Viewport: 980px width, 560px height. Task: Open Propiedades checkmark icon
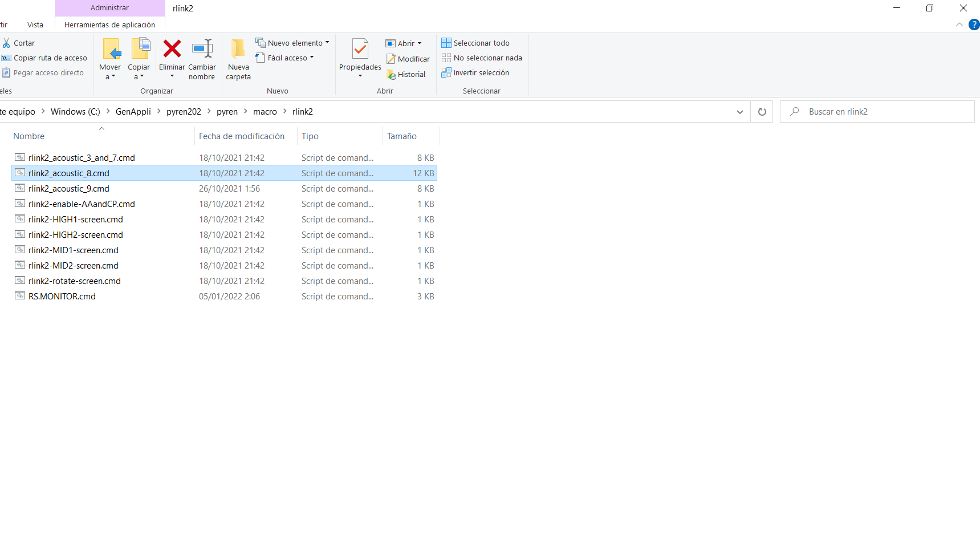coord(360,49)
